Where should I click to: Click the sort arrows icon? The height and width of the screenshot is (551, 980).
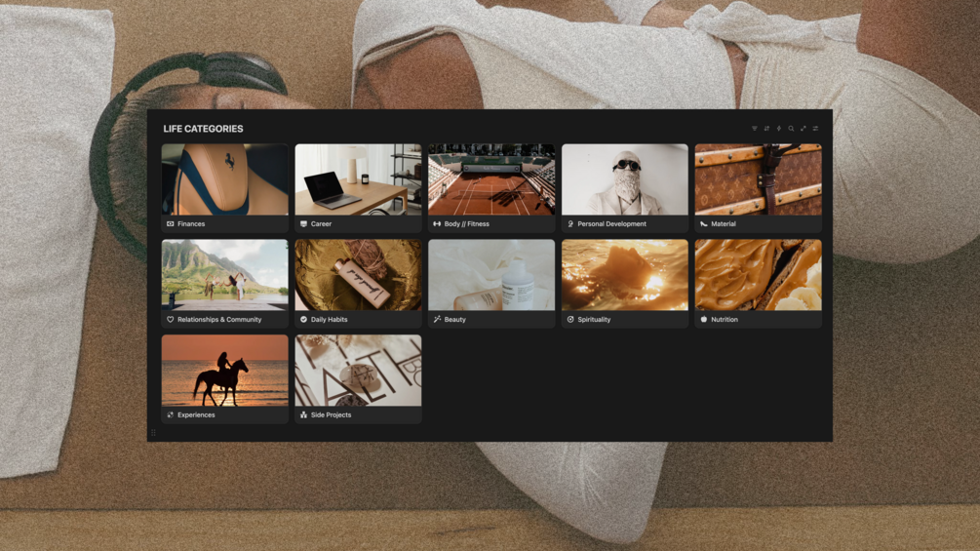click(766, 129)
